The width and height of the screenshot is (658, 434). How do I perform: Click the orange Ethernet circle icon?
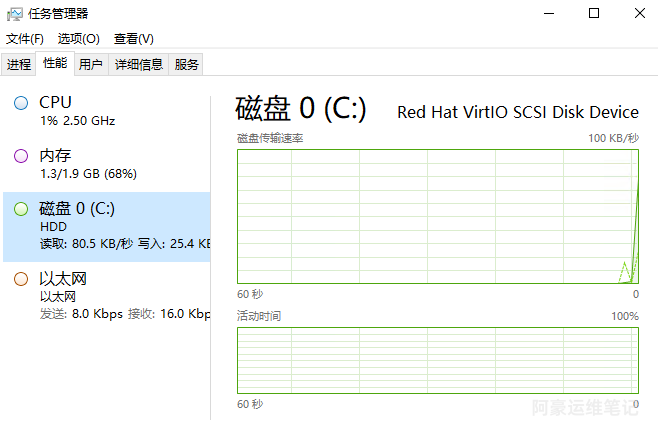click(21, 279)
